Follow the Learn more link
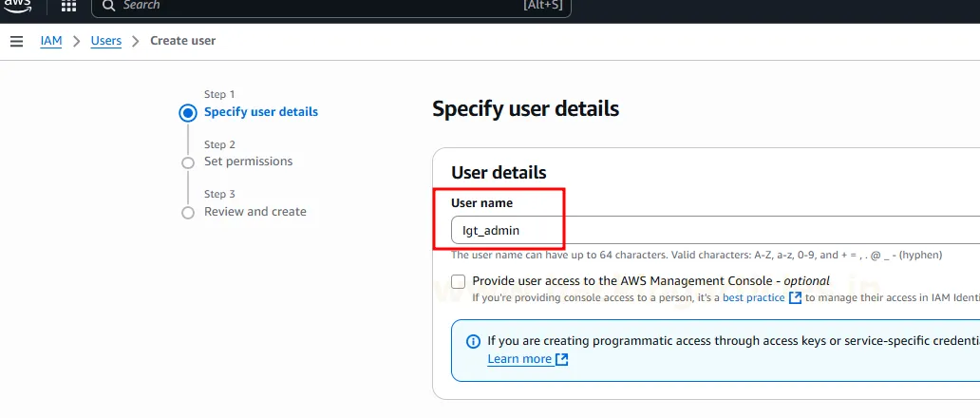The image size is (980, 418). tap(519, 359)
